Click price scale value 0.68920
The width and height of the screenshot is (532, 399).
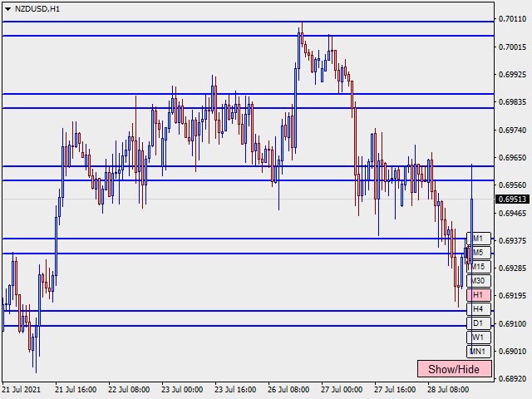[x=512, y=379]
